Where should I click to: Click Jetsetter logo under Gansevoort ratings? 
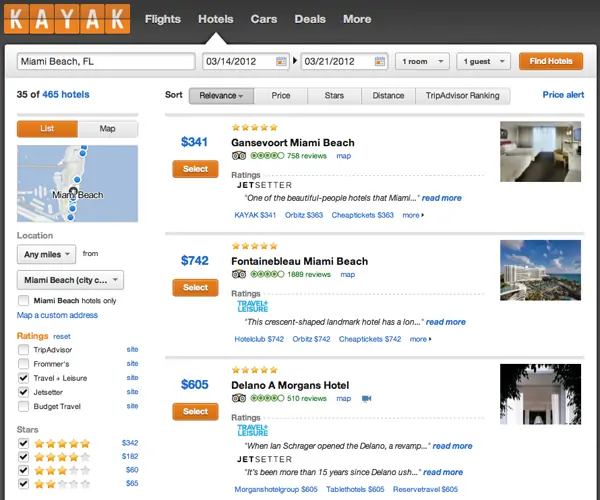coord(264,185)
